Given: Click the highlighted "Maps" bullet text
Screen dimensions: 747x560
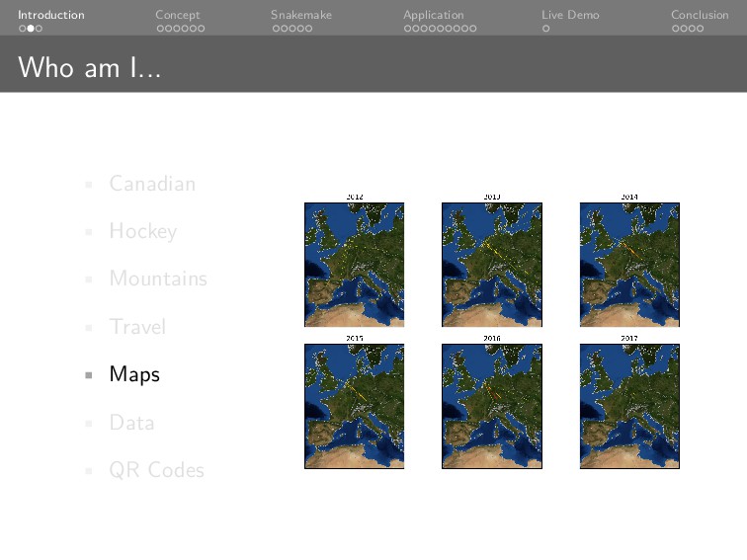Looking at the screenshot, I should coord(134,374).
